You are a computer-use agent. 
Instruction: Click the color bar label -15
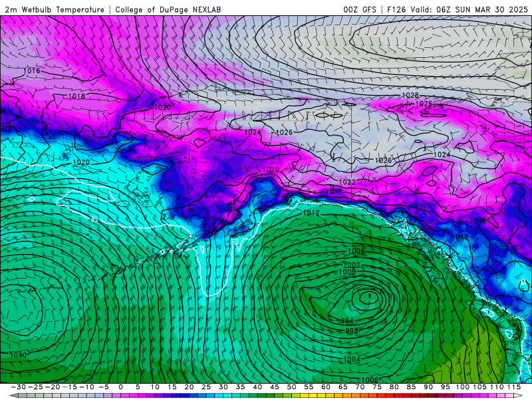coord(70,387)
